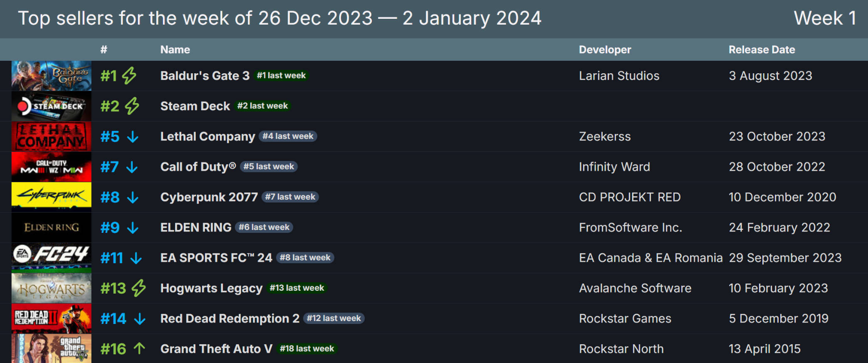Sort by the Name column header
This screenshot has height=363, width=868.
tap(175, 50)
